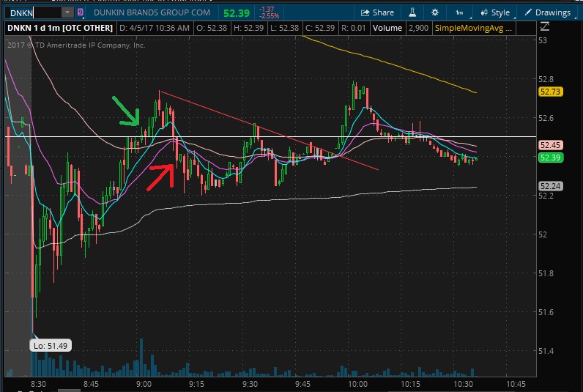Image resolution: width=583 pixels, height=392 pixels.
Task: Click the Volume label in the header
Action: pos(387,28)
